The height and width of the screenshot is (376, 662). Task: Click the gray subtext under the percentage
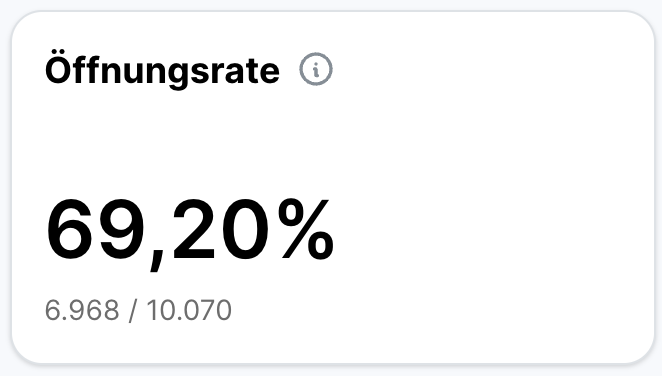(x=138, y=310)
